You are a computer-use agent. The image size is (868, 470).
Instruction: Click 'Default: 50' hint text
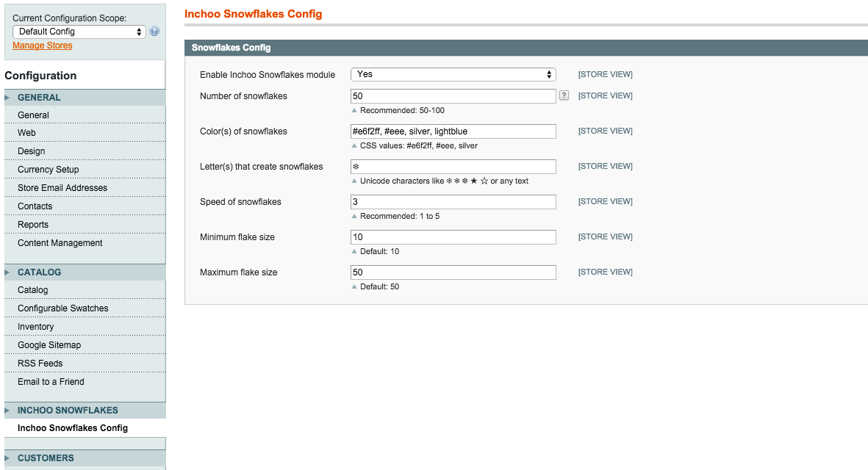point(380,286)
